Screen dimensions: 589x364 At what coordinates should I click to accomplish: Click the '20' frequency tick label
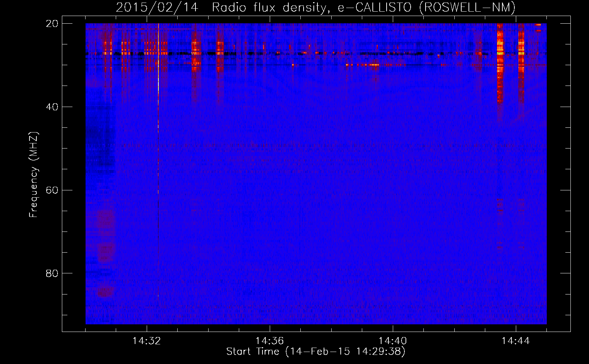[x=52, y=24]
